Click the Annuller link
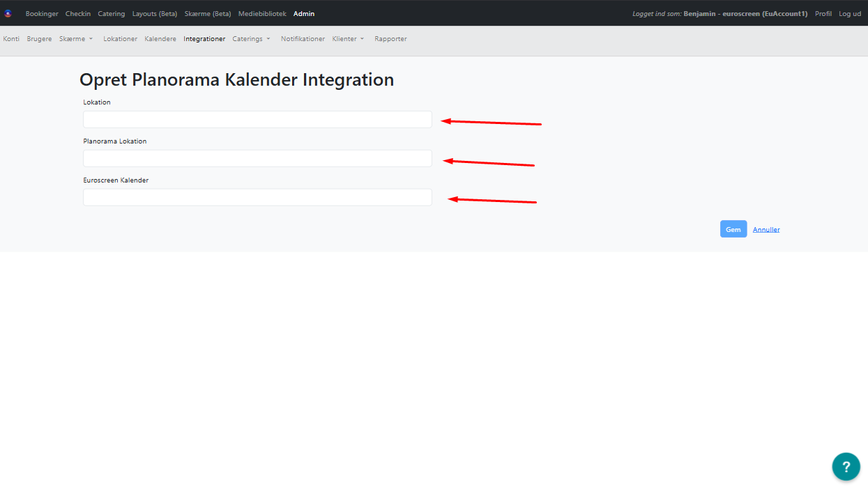 coord(766,230)
